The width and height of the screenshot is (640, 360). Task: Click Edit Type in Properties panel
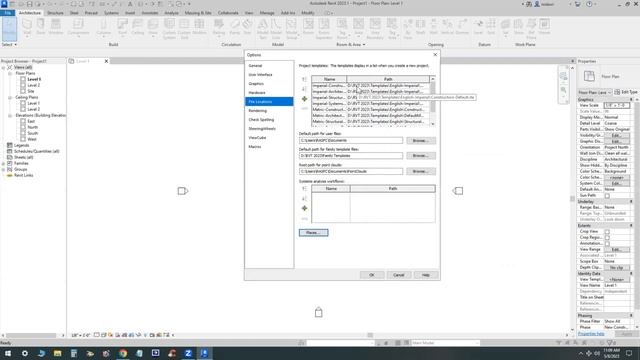(626, 92)
